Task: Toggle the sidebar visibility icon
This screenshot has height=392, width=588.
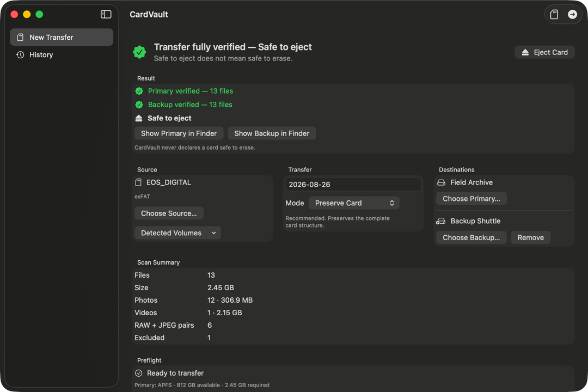Action: click(106, 14)
